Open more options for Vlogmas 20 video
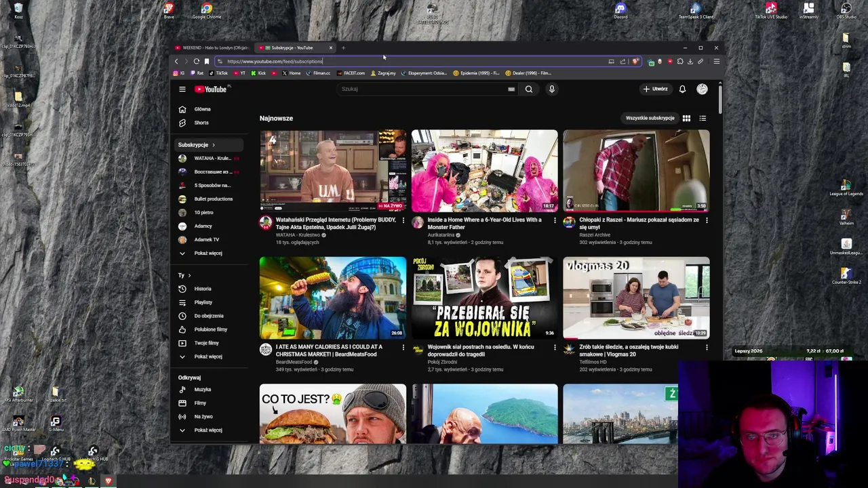The width and height of the screenshot is (868, 488). 707,347
